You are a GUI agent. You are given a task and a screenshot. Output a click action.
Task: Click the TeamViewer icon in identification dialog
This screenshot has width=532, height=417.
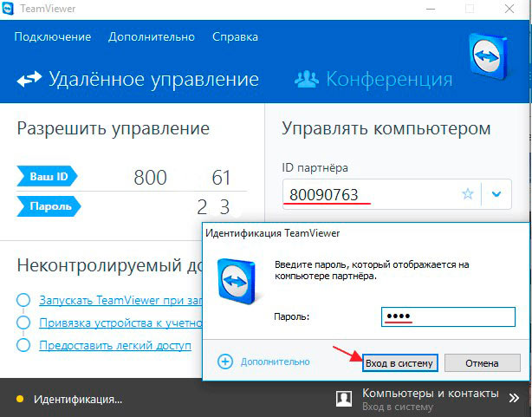click(x=237, y=281)
